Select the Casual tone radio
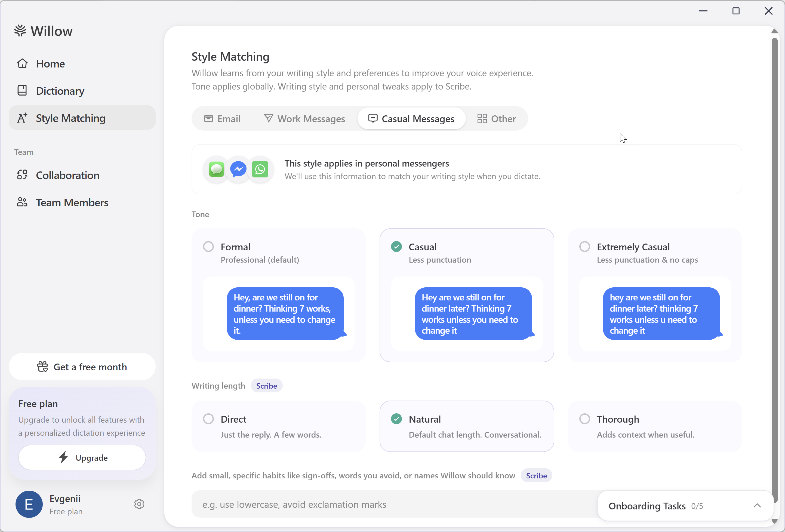 click(396, 247)
